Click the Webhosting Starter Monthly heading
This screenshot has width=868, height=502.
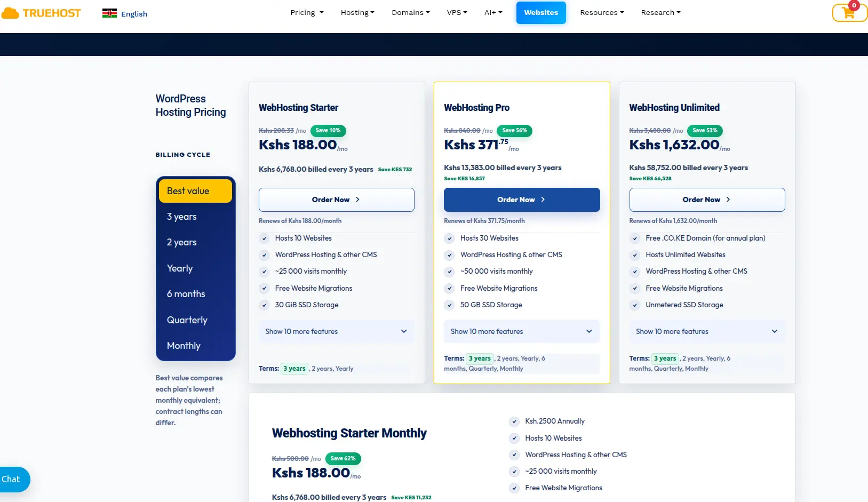point(349,433)
